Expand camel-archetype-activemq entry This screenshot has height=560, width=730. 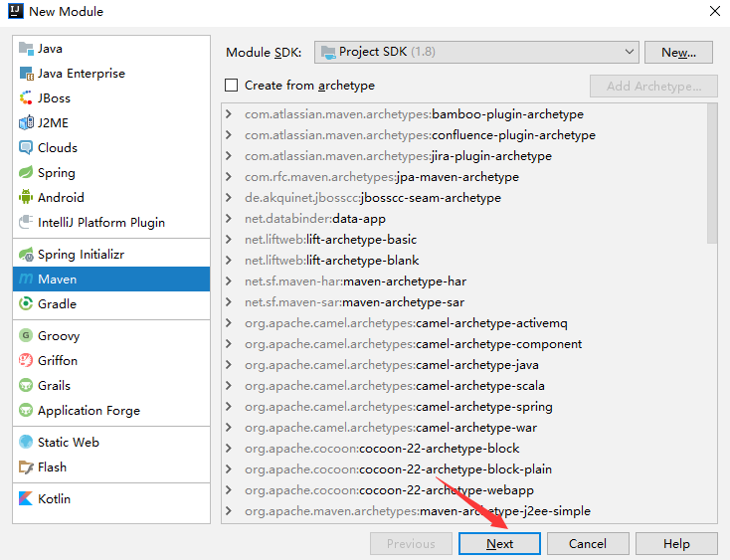click(229, 323)
